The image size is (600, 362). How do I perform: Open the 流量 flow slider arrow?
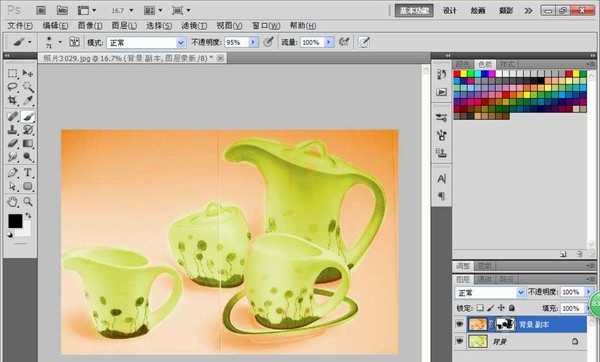(x=329, y=42)
